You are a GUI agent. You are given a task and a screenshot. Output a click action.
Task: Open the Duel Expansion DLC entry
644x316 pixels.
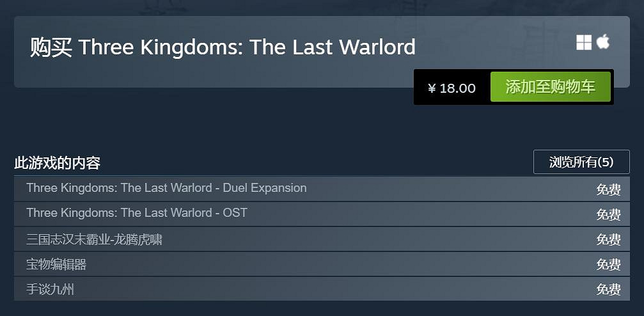click(166, 188)
